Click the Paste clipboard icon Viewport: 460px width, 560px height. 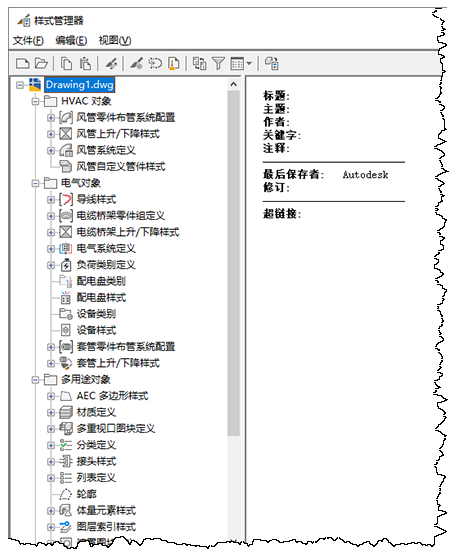click(x=85, y=64)
